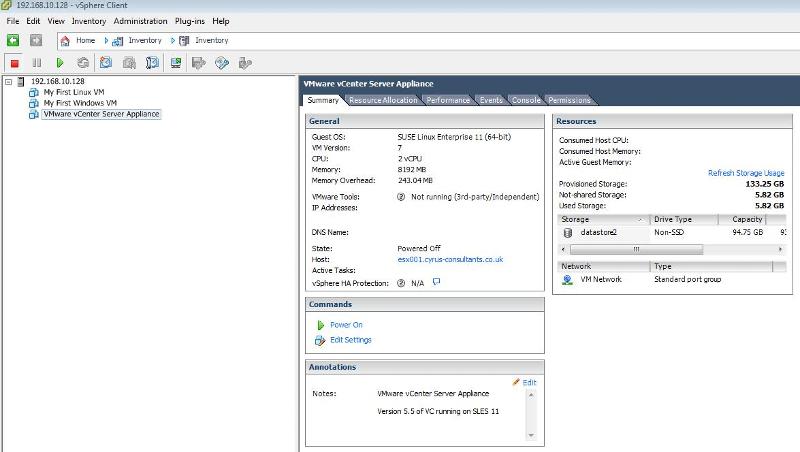Click the Suspend pause toolbar icon
The image size is (800, 452).
[x=37, y=63]
